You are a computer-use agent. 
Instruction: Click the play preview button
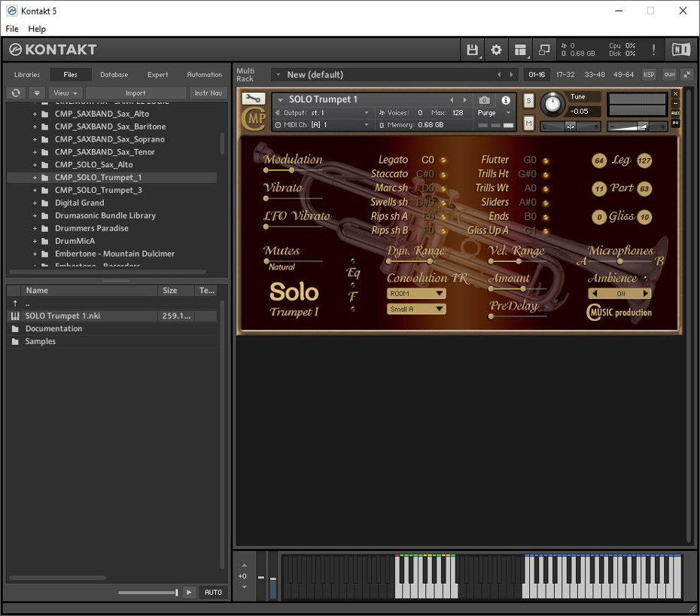[189, 593]
